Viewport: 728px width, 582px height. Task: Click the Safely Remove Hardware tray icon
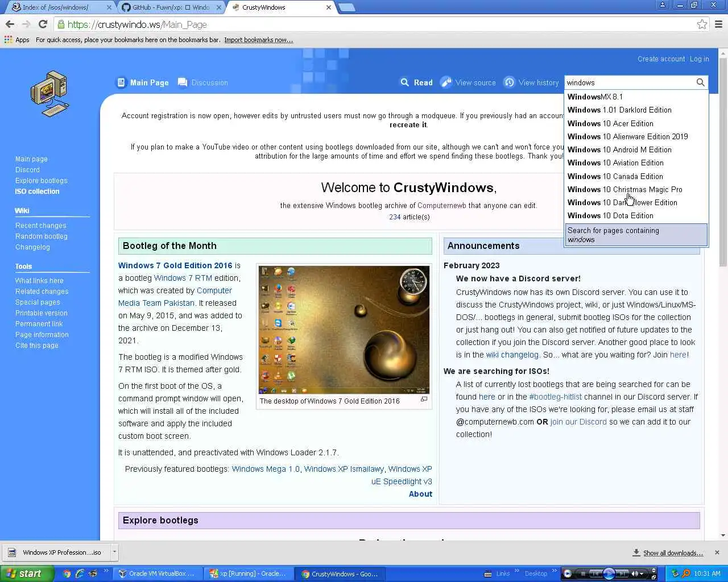(675, 573)
